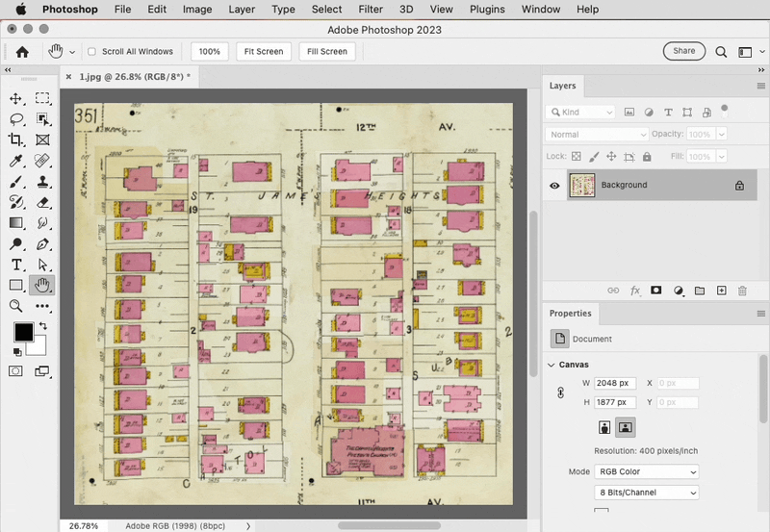Select the Eyedropper tool
Viewport: 770px width, 532px height.
pyautogui.click(x=15, y=161)
